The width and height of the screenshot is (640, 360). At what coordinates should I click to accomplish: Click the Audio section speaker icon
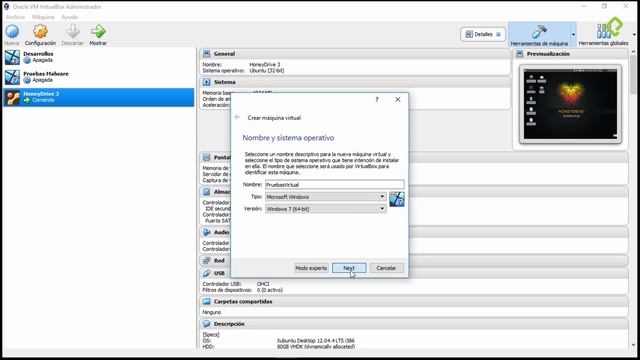coord(207,232)
